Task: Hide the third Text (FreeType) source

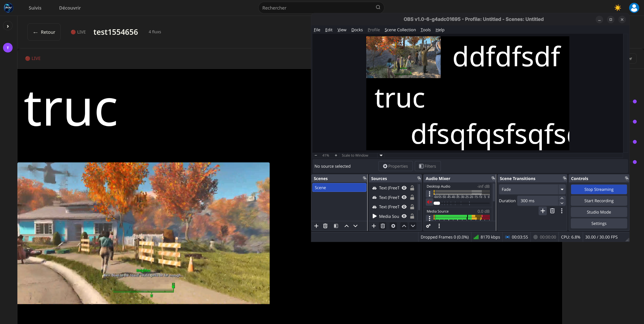Action: click(404, 207)
